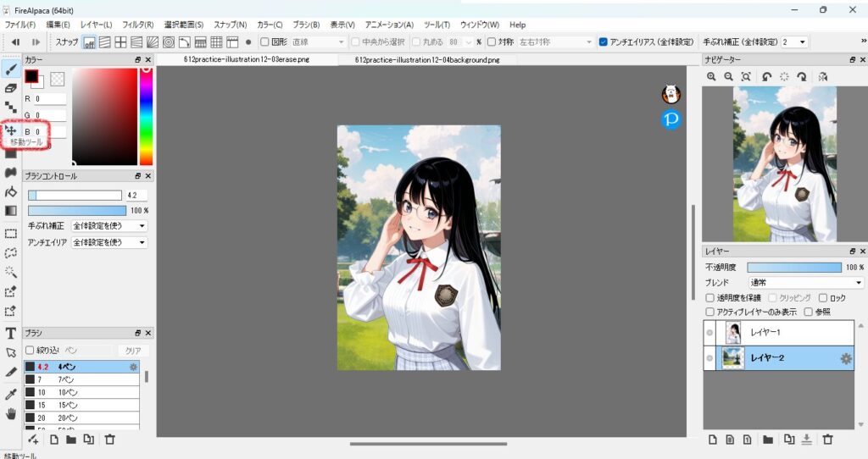The image size is (868, 459).
Task: Select the Eyedropper tool
Action: coord(10,394)
